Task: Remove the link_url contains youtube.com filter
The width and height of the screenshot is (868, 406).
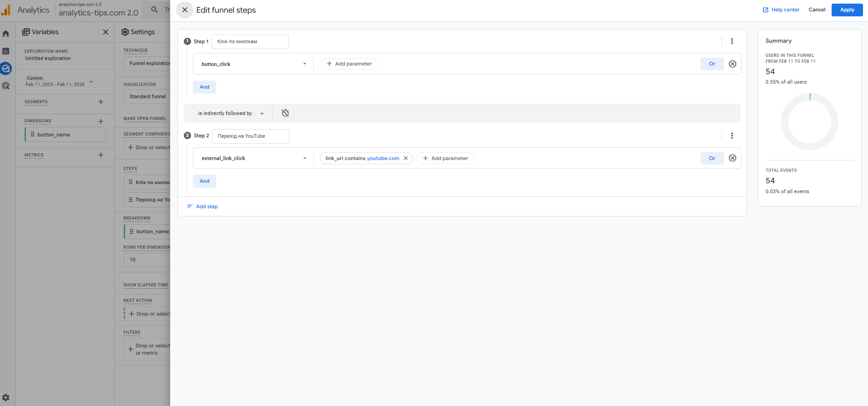Action: pyautogui.click(x=406, y=158)
